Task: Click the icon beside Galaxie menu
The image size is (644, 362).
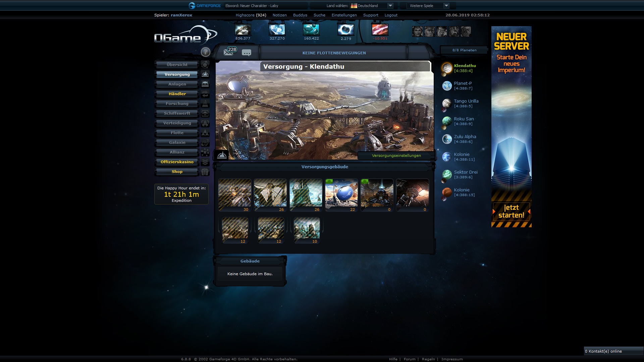Action: [205, 142]
